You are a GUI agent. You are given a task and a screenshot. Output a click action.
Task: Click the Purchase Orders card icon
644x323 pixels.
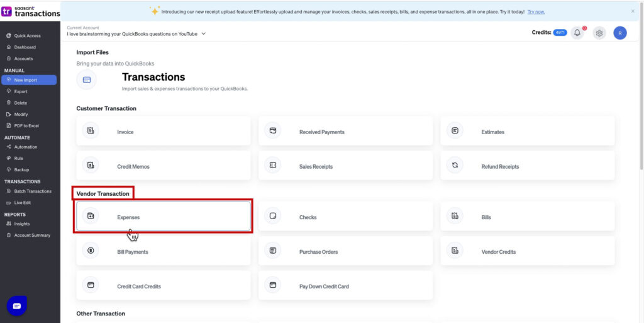pyautogui.click(x=273, y=250)
